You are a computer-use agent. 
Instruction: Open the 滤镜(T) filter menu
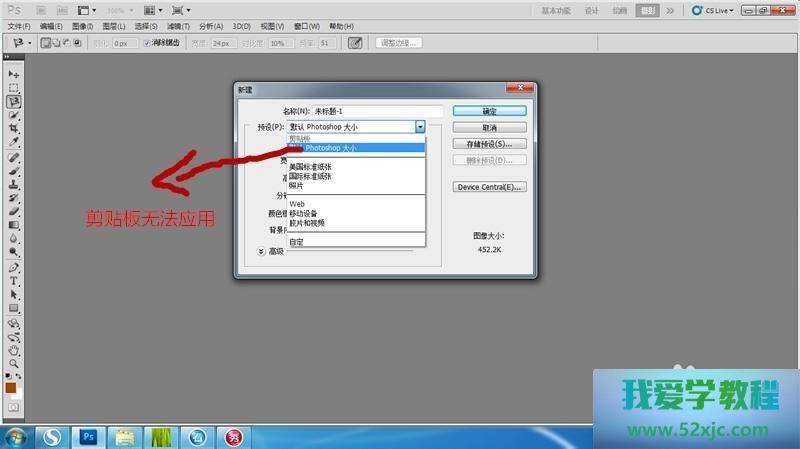[179, 26]
